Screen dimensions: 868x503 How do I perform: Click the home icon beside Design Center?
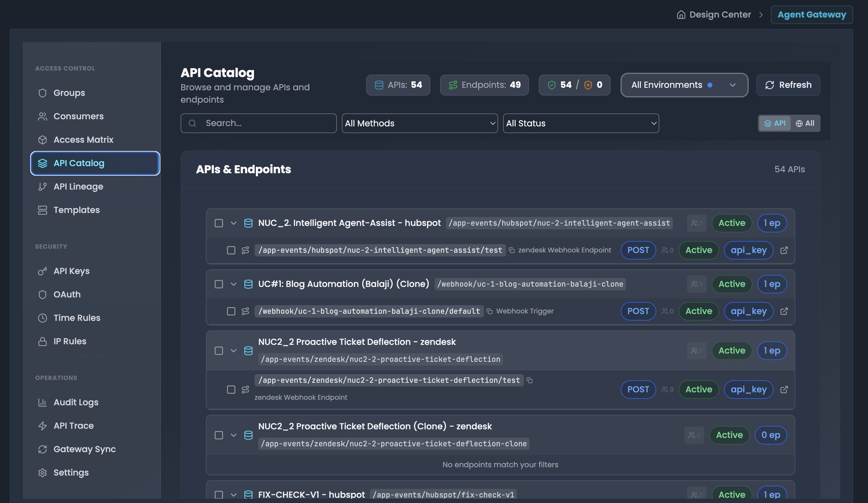[681, 14]
